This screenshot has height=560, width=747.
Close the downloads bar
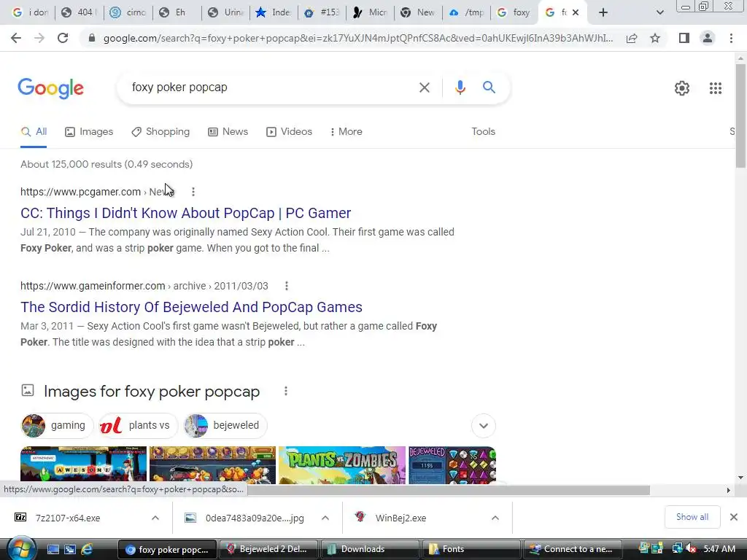pyautogui.click(x=734, y=517)
